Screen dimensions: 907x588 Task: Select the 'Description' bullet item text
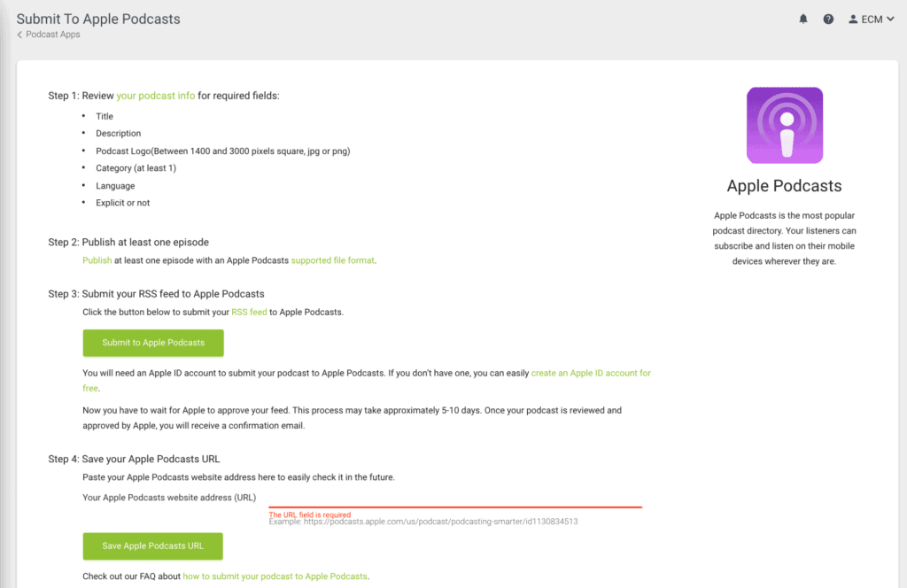[119, 134]
